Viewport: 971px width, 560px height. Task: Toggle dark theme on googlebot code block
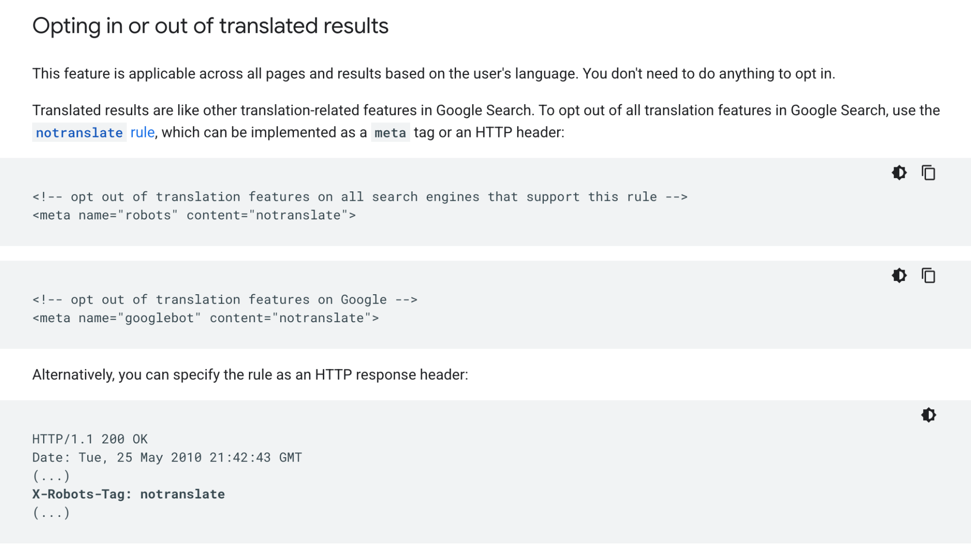pos(899,275)
